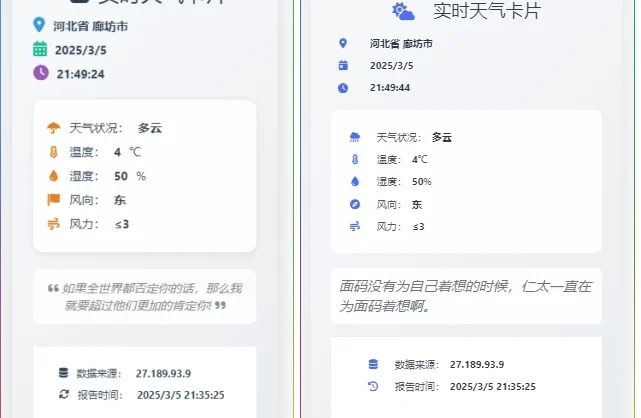Click the orange umbrella weather icon
The height and width of the screenshot is (418, 641).
click(x=54, y=128)
